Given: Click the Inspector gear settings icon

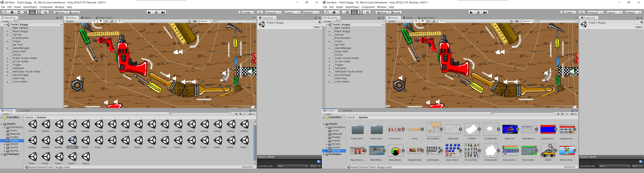Looking at the screenshot, I should click(320, 22).
